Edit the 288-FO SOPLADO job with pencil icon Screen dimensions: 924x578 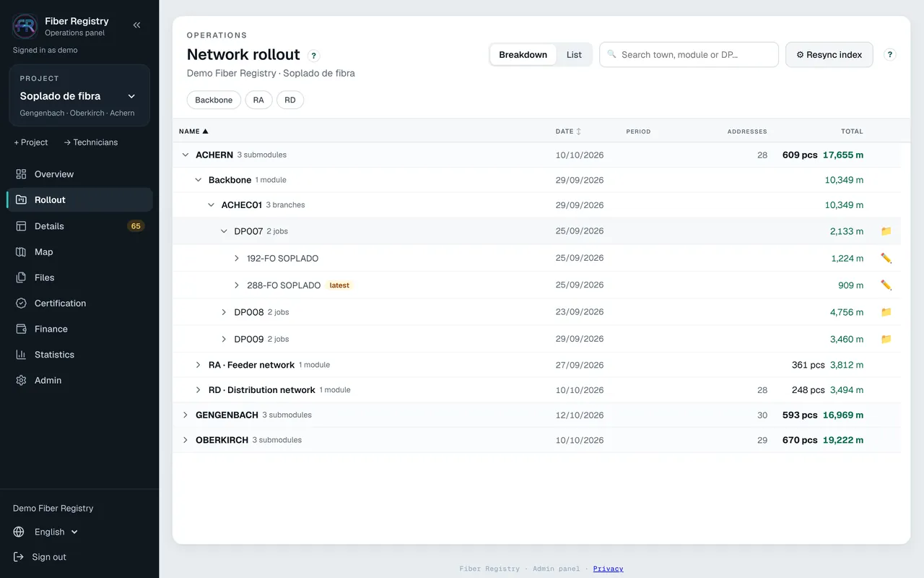(x=886, y=285)
